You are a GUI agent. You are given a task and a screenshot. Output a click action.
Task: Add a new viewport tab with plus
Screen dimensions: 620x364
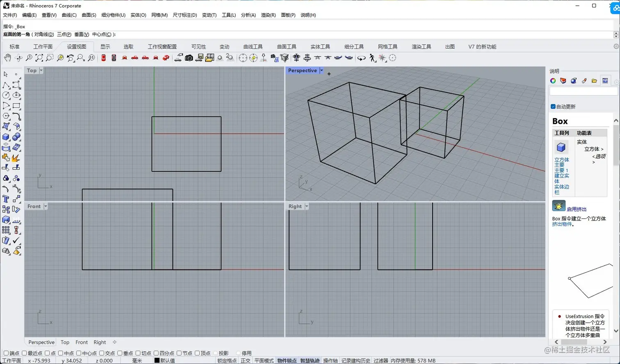coord(114,342)
